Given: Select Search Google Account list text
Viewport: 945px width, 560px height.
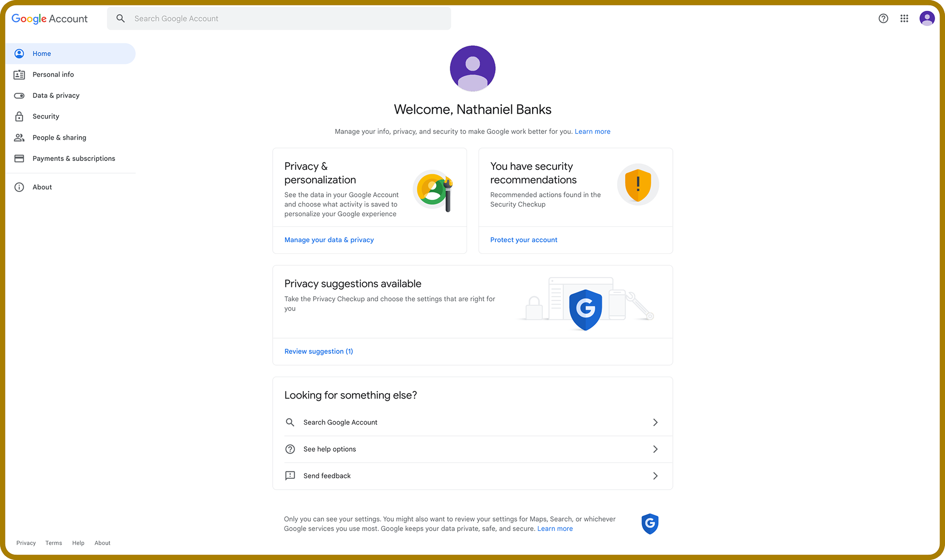Looking at the screenshot, I should [340, 423].
